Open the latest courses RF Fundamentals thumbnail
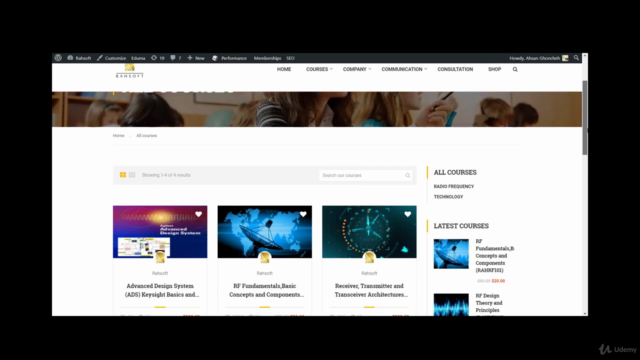Screen dimensions: 640x360 click(451, 254)
